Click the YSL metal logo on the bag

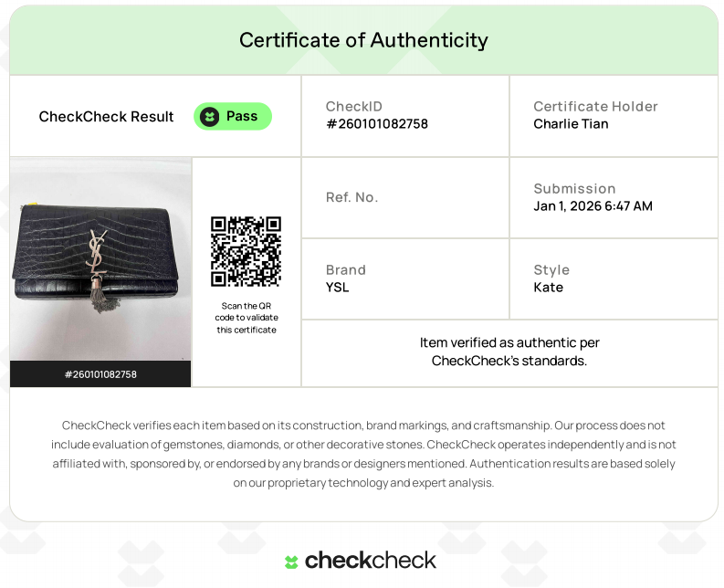pyautogui.click(x=96, y=249)
